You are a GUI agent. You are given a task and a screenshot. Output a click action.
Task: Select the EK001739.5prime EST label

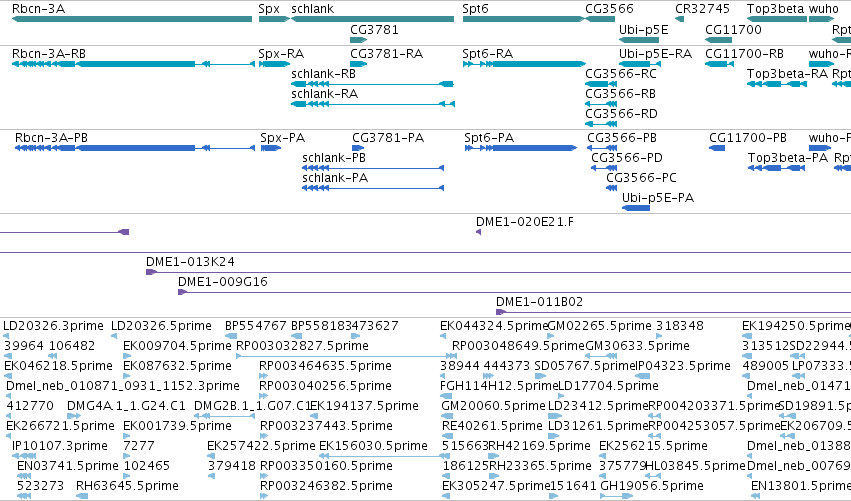(177, 426)
